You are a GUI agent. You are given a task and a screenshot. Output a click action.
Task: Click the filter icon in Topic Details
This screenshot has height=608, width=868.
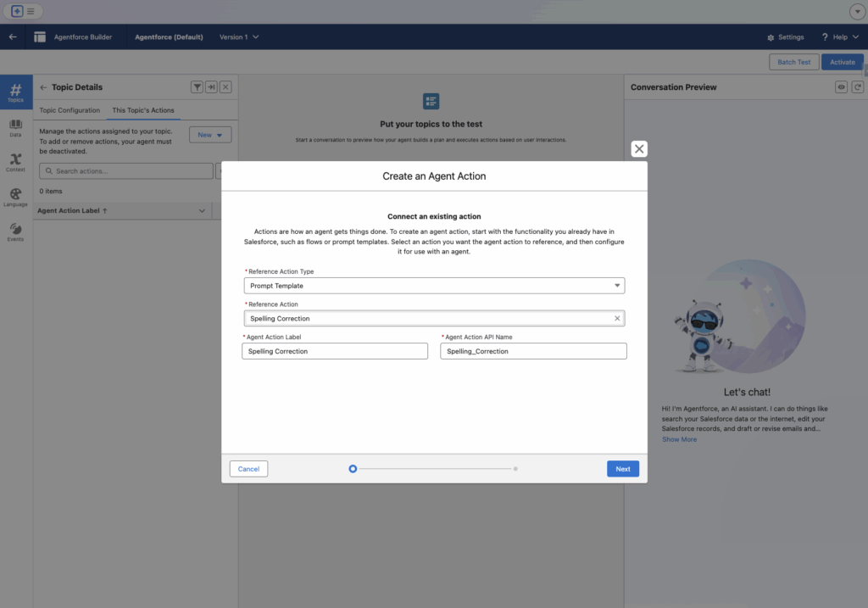click(x=197, y=87)
